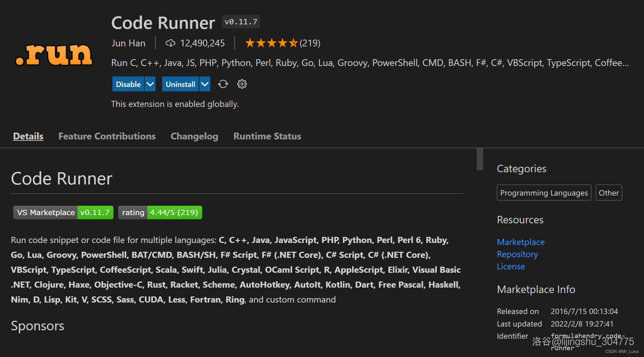
Task: Click the Marketplace Info heading
Action: pyautogui.click(x=536, y=289)
